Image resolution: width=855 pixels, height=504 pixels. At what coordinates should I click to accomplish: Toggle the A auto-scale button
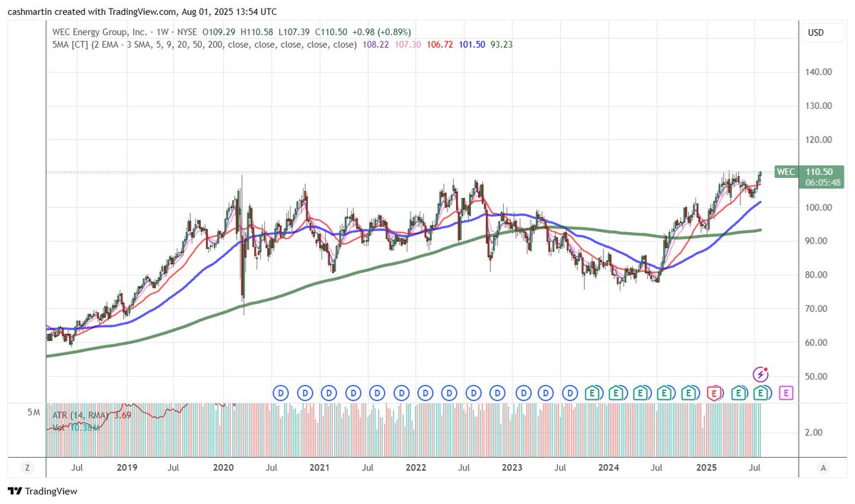pos(823,468)
